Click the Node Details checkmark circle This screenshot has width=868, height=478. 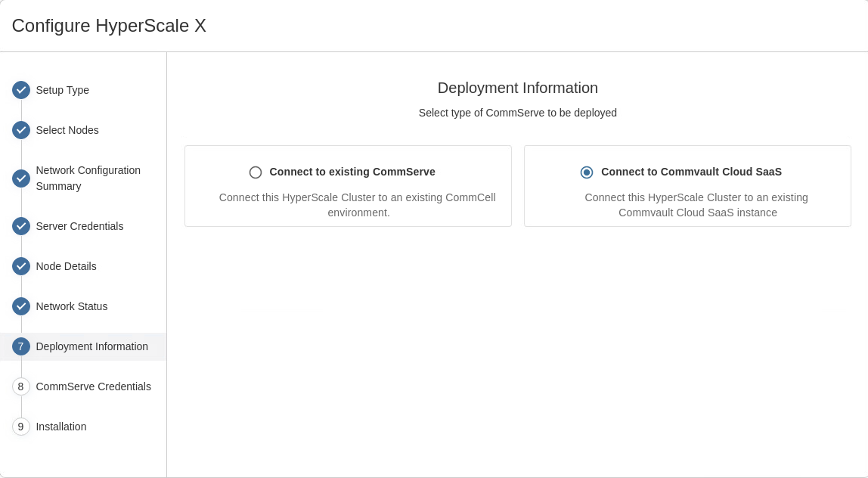click(21, 266)
